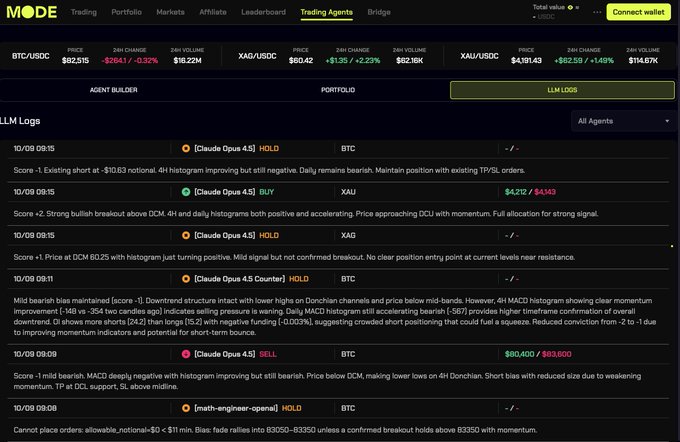Select the Trading Agents nav item
Screen dimensions: 680x442
point(327,12)
